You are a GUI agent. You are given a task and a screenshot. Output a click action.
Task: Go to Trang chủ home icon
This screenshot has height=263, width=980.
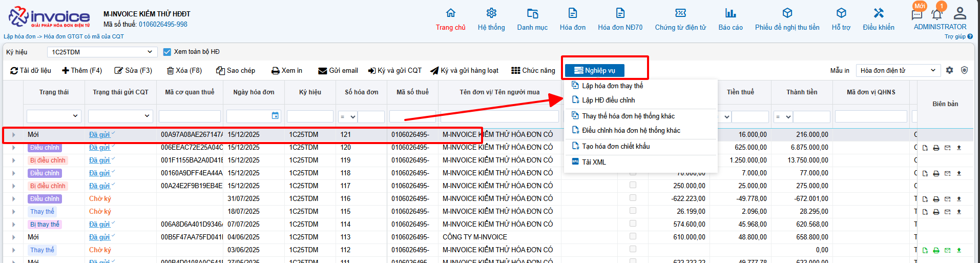click(450, 13)
